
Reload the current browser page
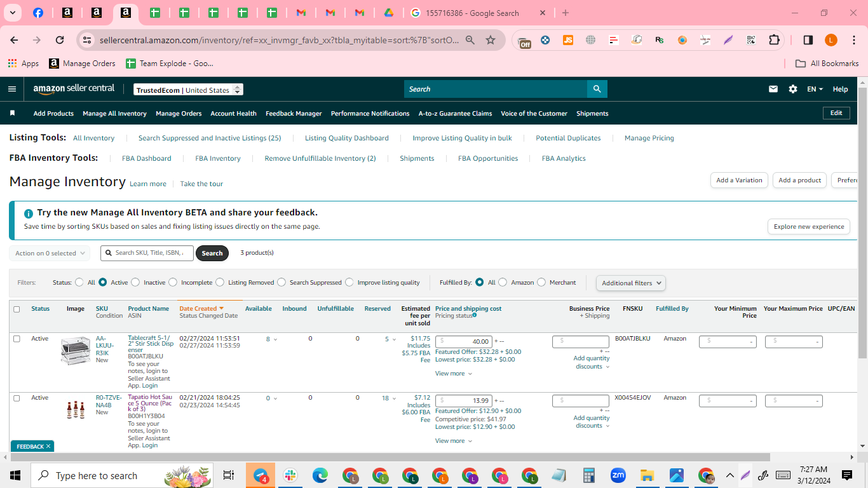point(60,40)
